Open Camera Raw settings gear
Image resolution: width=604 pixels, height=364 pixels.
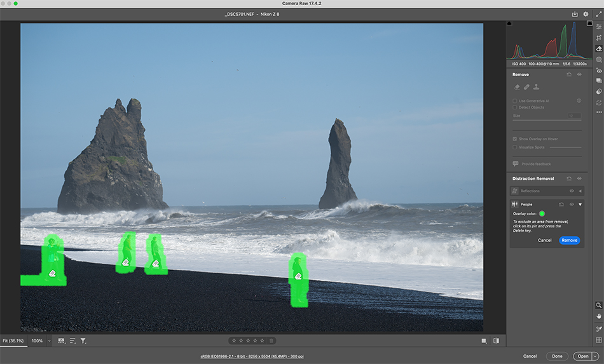[586, 14]
